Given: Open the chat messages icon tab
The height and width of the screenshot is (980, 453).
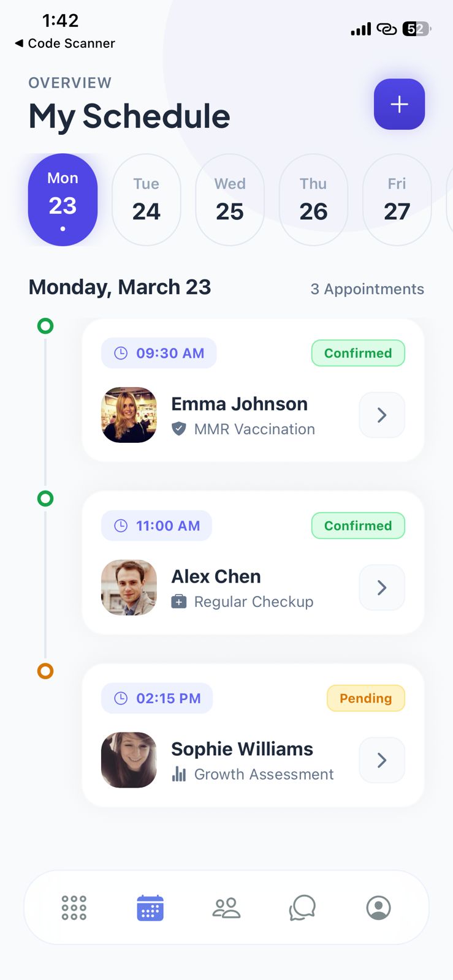Looking at the screenshot, I should pos(302,908).
